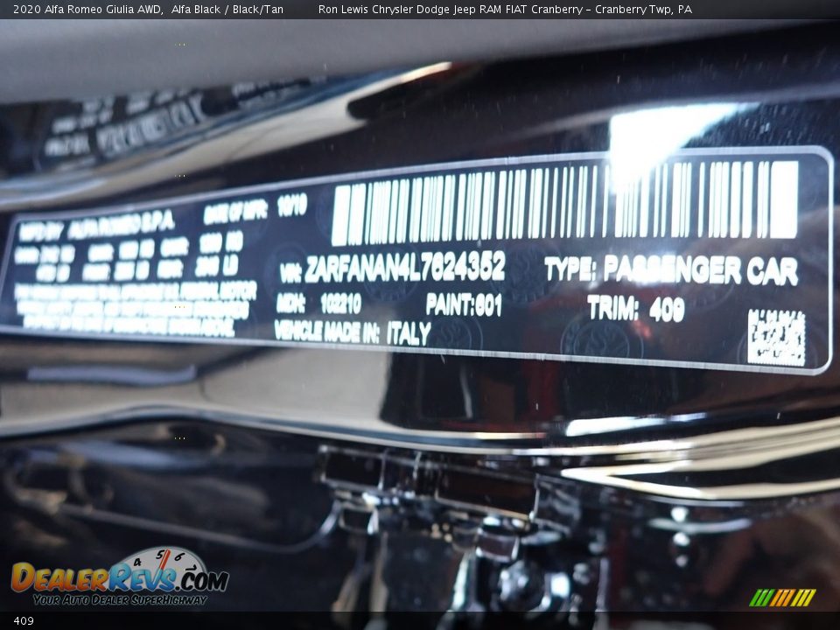Click the QR data matrix code on label

pos(776,338)
